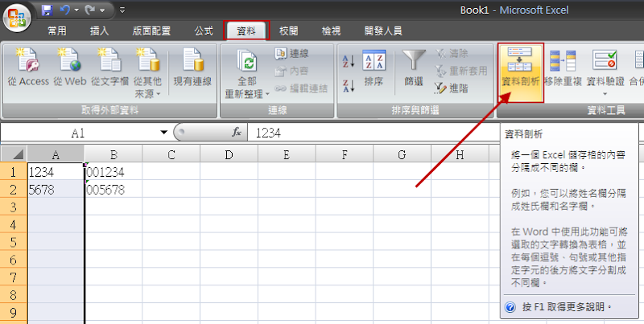
Task: Import data 從 Web
Action: click(70, 68)
